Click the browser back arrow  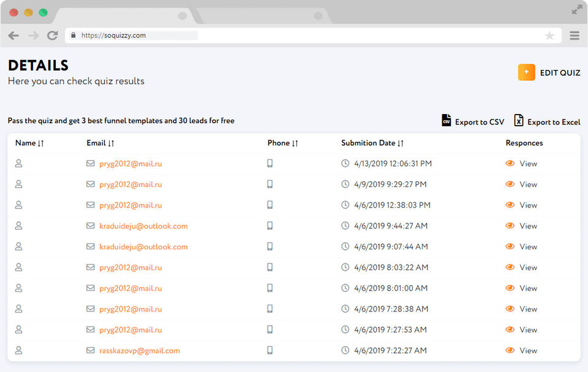(x=13, y=36)
